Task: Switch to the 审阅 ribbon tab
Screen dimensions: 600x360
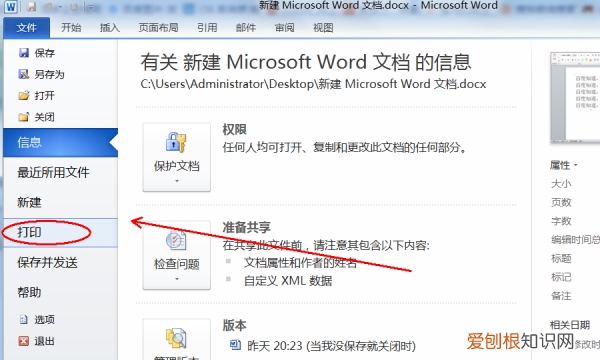Action: tap(284, 28)
